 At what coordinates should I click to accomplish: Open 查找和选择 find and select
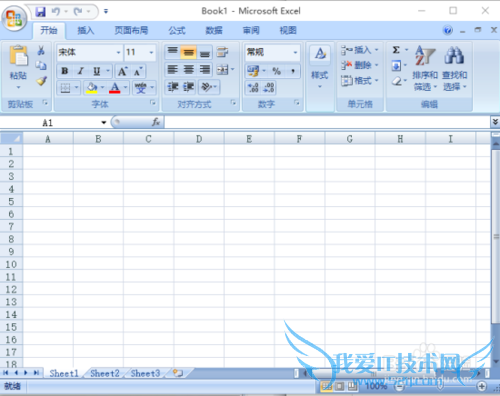point(454,68)
